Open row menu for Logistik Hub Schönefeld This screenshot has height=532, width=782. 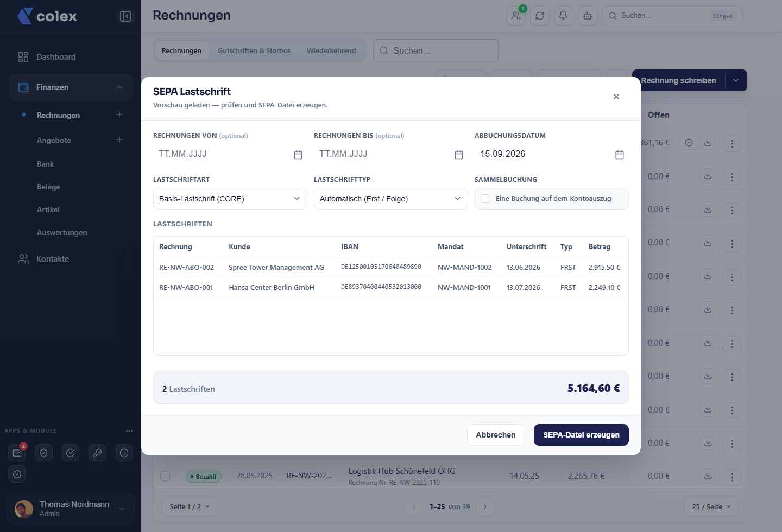(x=732, y=477)
